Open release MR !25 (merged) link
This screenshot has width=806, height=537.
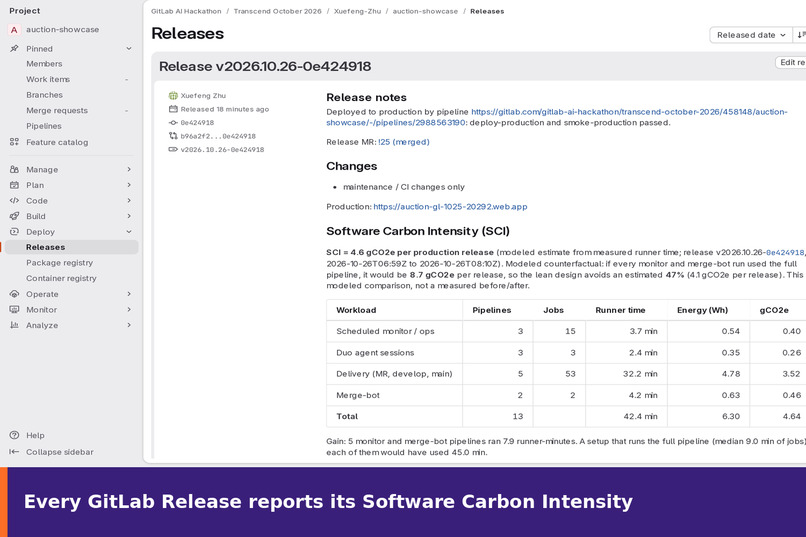404,142
